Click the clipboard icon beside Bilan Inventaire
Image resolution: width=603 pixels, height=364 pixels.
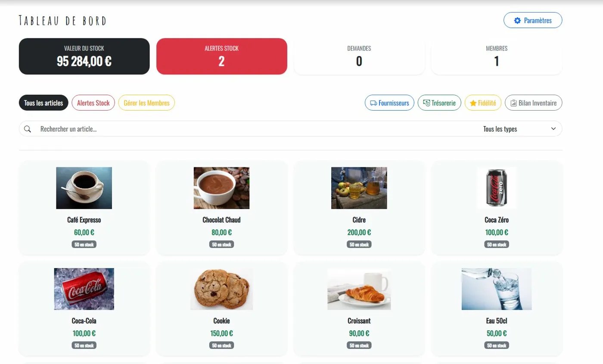[x=513, y=103]
